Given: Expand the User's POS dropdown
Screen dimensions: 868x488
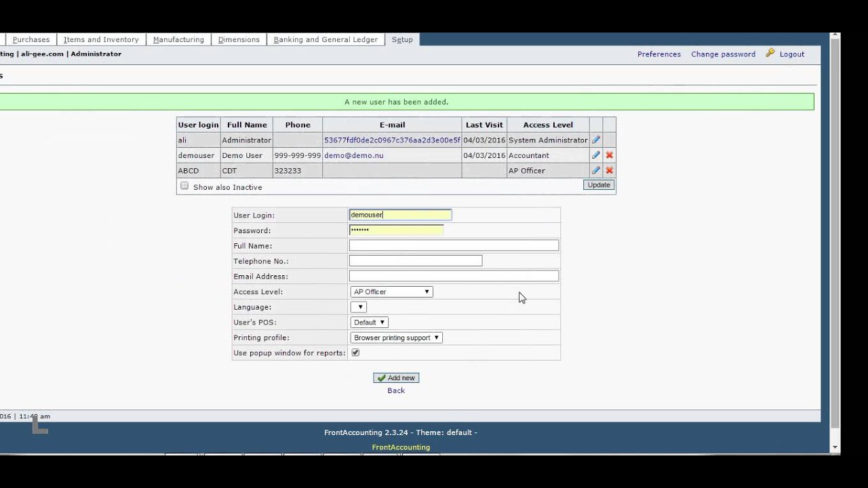Looking at the screenshot, I should [x=370, y=322].
